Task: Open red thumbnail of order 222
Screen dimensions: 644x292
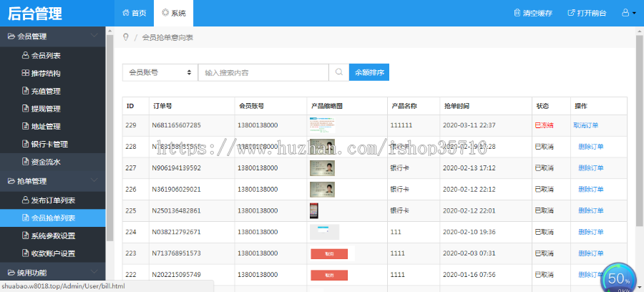Action: (329, 275)
